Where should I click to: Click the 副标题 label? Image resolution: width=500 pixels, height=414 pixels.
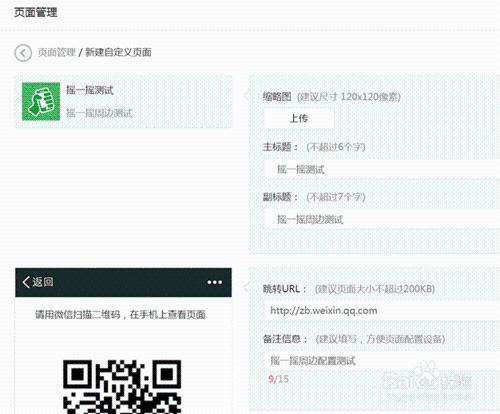pyautogui.click(x=280, y=197)
